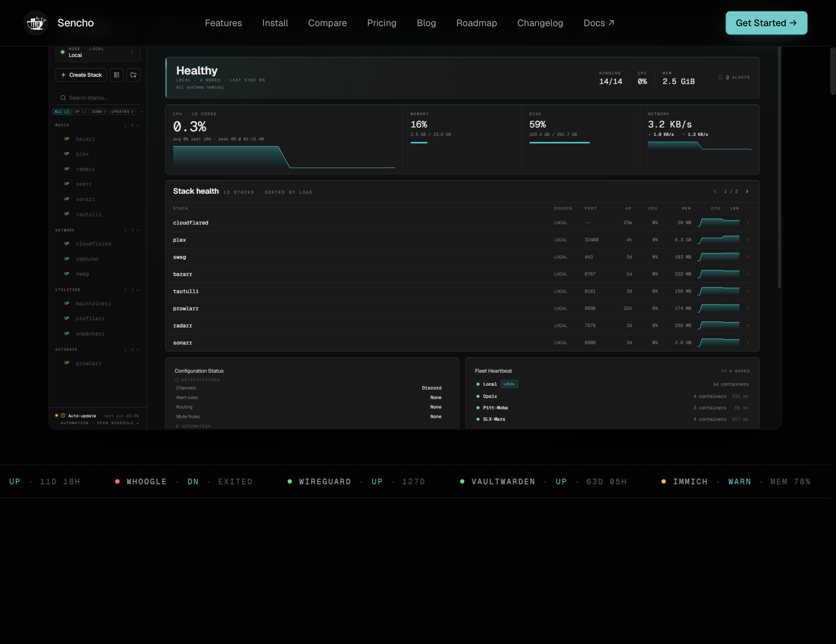Click the nodes signal icon in Fleet Heartbeat

tap(724, 371)
